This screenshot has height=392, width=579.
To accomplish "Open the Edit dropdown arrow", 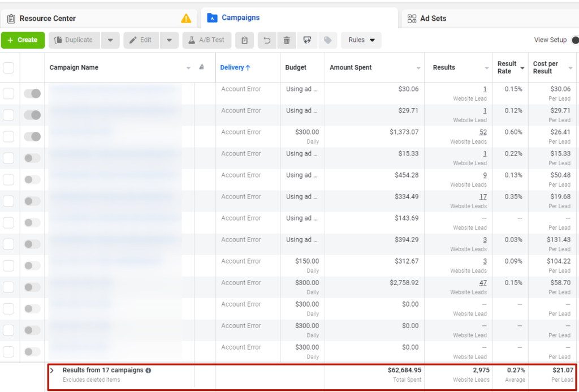I will [x=169, y=40].
